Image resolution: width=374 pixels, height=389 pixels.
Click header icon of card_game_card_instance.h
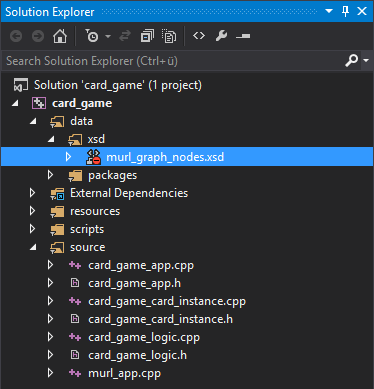[x=75, y=319]
